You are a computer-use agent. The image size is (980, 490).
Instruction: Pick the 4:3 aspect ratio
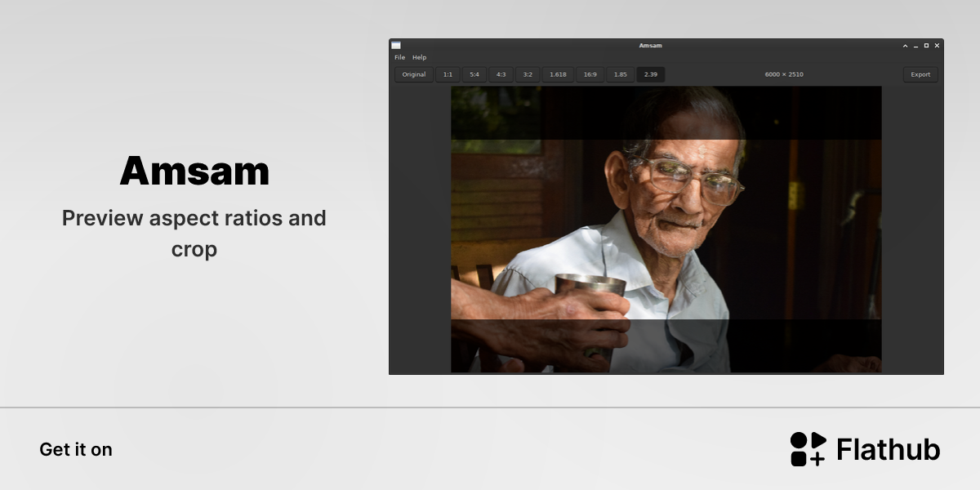click(x=501, y=75)
